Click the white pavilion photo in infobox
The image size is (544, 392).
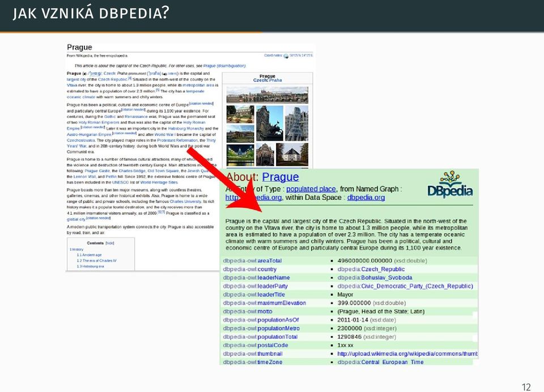tap(292, 155)
